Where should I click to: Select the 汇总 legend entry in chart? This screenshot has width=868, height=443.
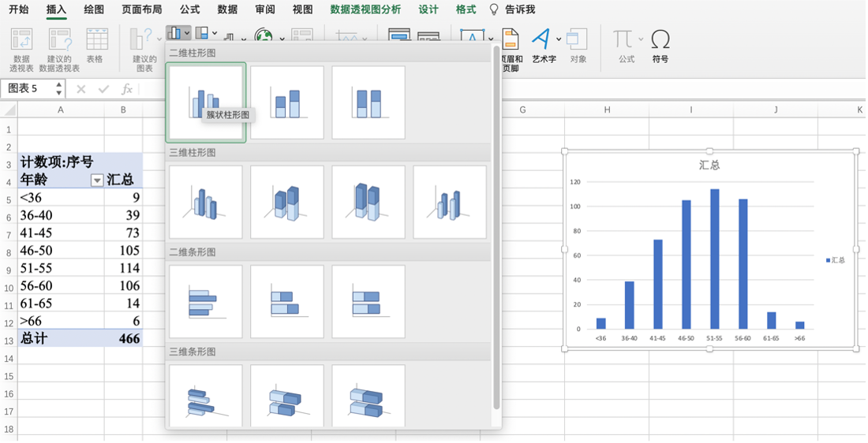[835, 260]
